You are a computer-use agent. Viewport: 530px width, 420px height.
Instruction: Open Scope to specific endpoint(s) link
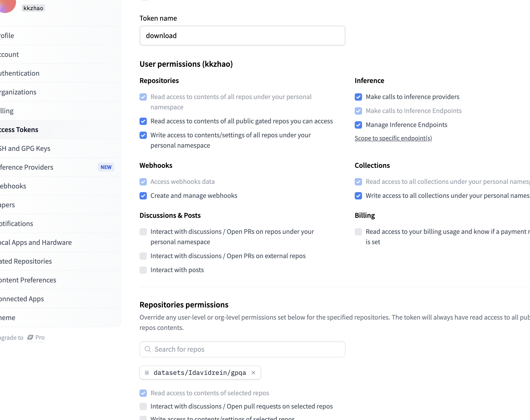click(393, 138)
